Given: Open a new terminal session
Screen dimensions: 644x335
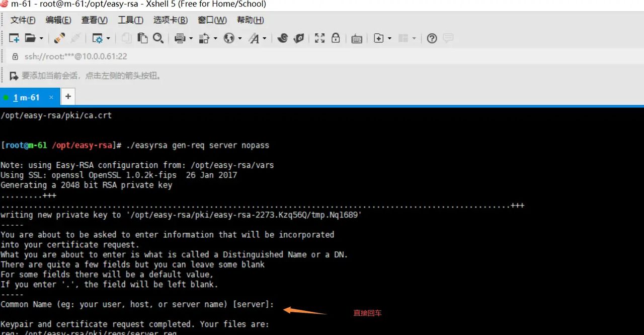Looking at the screenshot, I should point(14,38).
